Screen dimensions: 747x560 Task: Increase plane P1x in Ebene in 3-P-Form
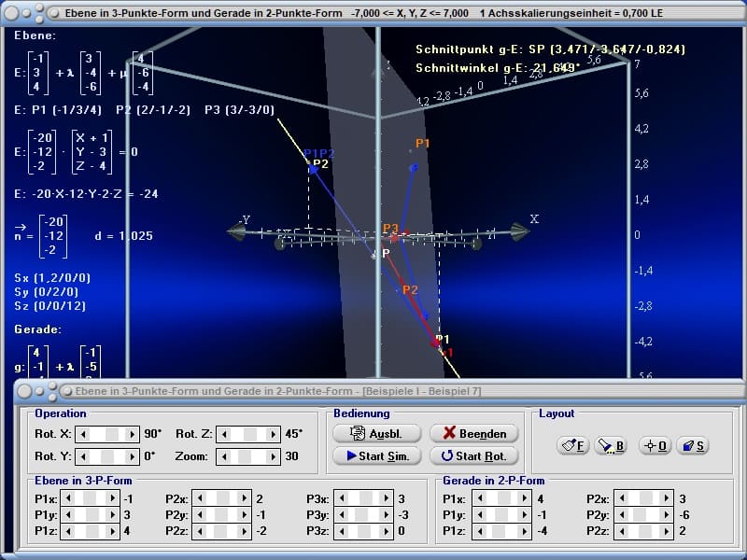(x=113, y=498)
